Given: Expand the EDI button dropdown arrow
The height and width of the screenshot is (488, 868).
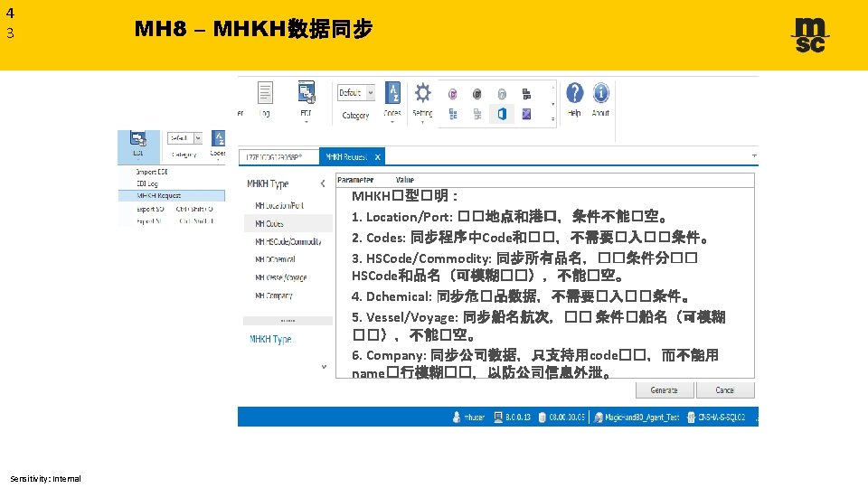Looking at the screenshot, I should (307, 121).
